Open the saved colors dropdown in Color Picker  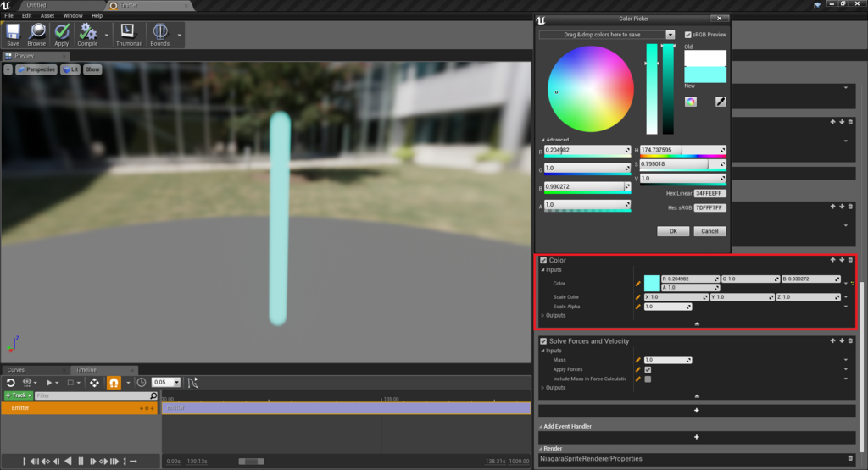point(670,35)
